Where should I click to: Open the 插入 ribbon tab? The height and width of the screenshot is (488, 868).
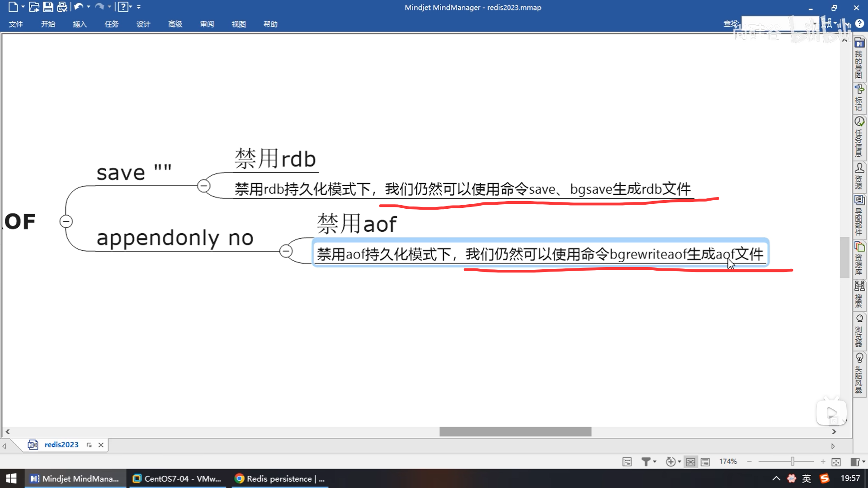point(80,24)
